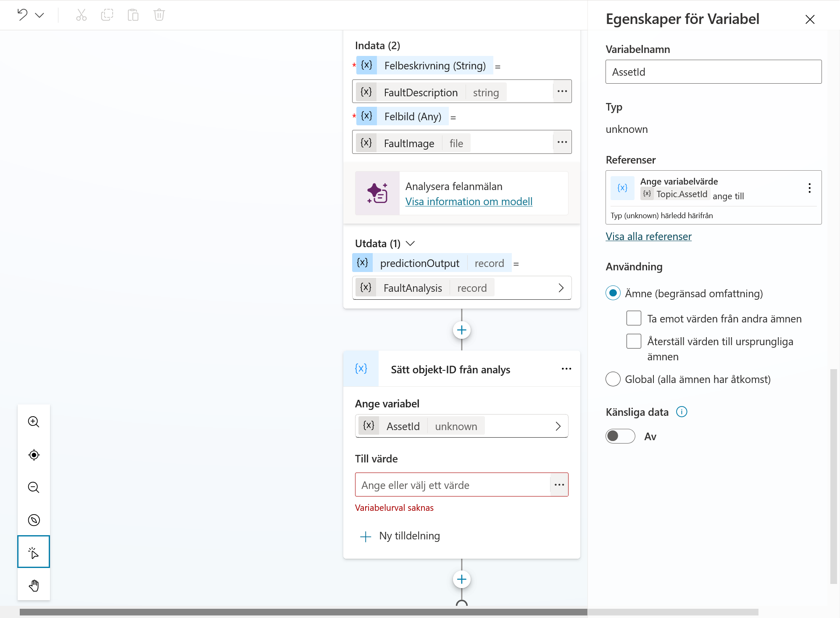Add a node below the Utdata card
This screenshot has height=618, width=840.
[461, 330]
